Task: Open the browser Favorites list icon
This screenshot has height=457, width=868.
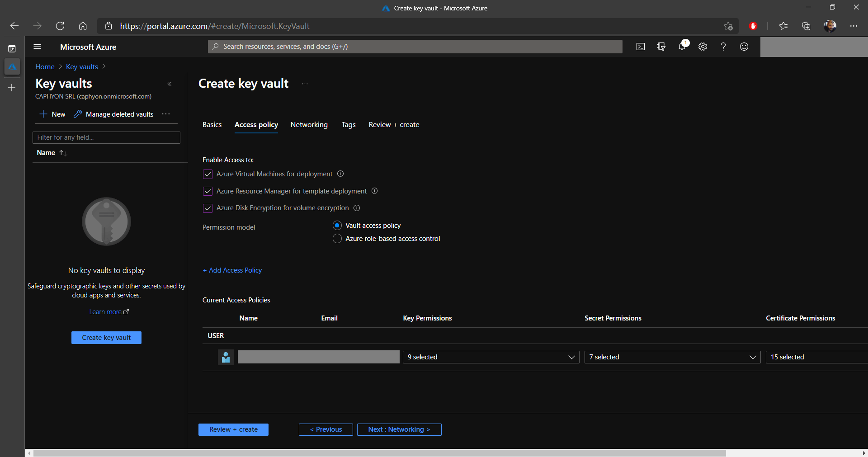Action: pos(783,26)
